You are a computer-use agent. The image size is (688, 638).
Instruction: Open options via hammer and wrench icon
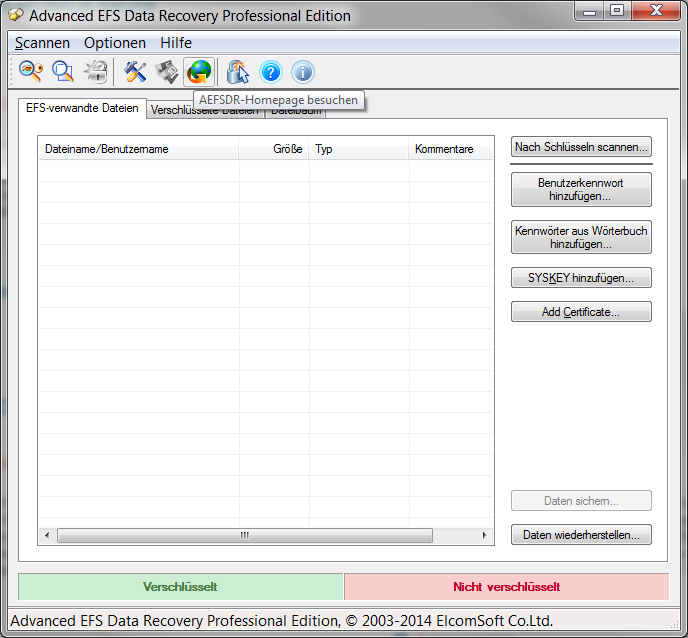[x=135, y=71]
